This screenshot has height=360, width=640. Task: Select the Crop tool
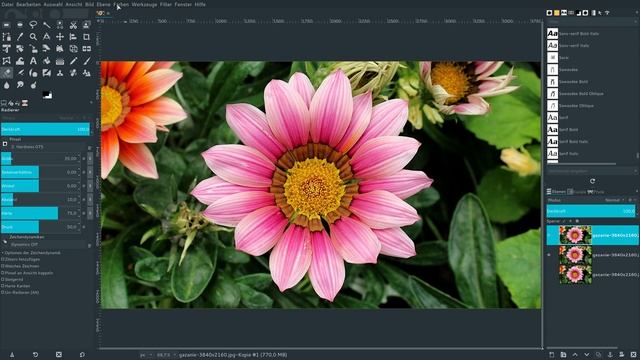pyautogui.click(x=87, y=37)
